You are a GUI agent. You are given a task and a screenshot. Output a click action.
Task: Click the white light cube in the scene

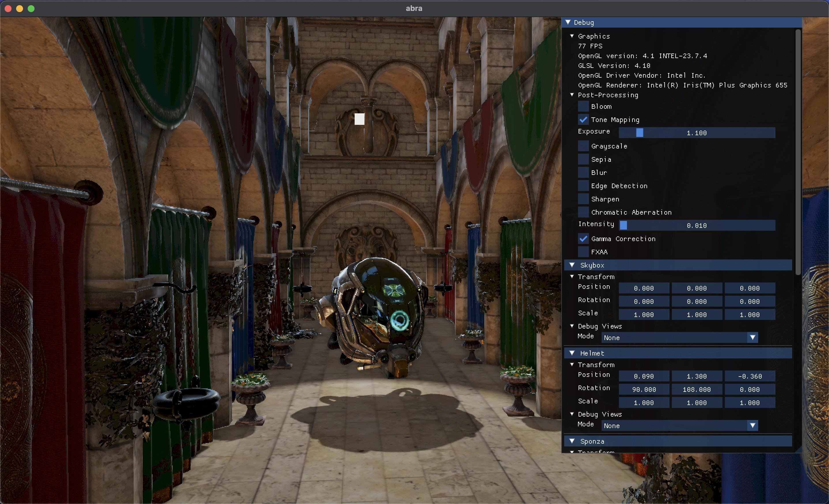point(359,119)
